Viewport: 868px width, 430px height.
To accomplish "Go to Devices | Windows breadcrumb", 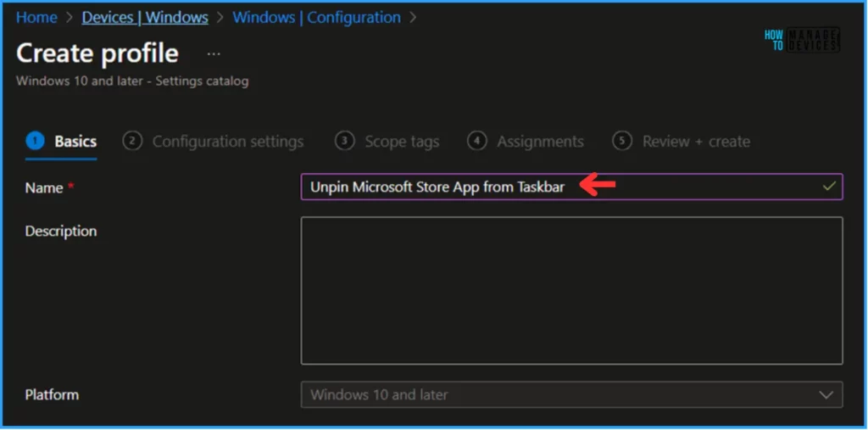I will 145,18.
